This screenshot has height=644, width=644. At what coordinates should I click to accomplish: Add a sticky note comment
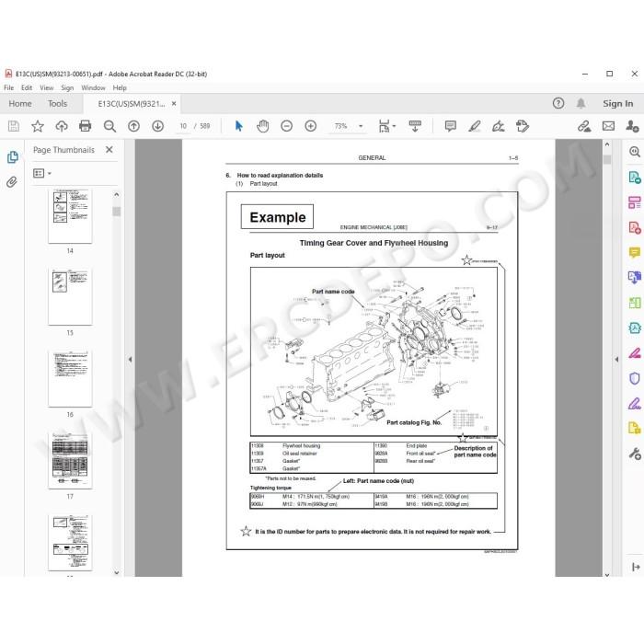tap(451, 126)
